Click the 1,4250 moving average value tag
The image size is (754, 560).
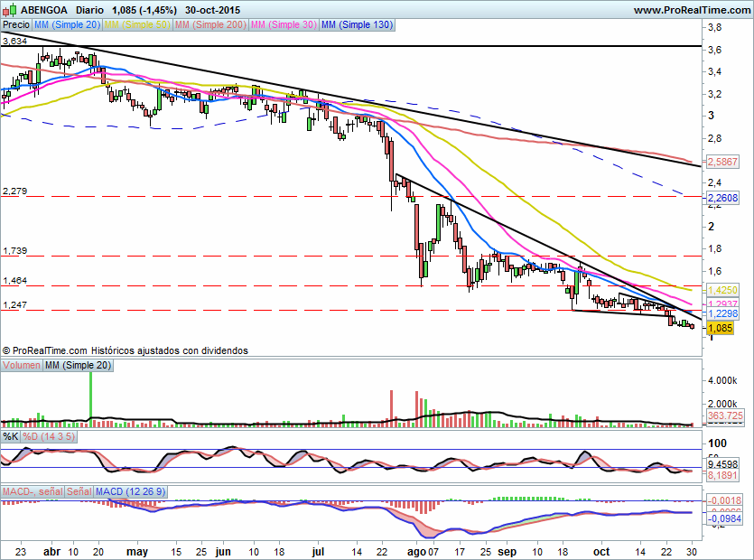coord(722,290)
